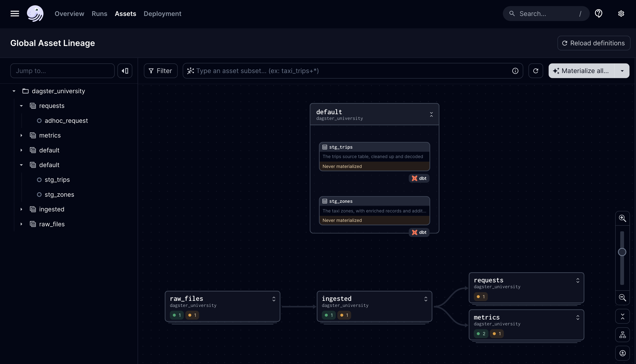
Task: Click orange status badge on raw_files node
Action: click(x=192, y=315)
